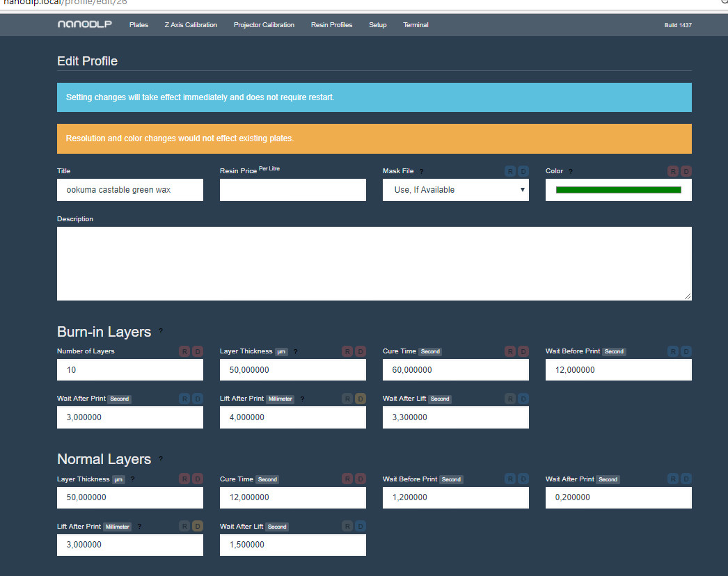728x576 pixels.
Task: Open the Mask File dropdown
Action: (x=455, y=190)
